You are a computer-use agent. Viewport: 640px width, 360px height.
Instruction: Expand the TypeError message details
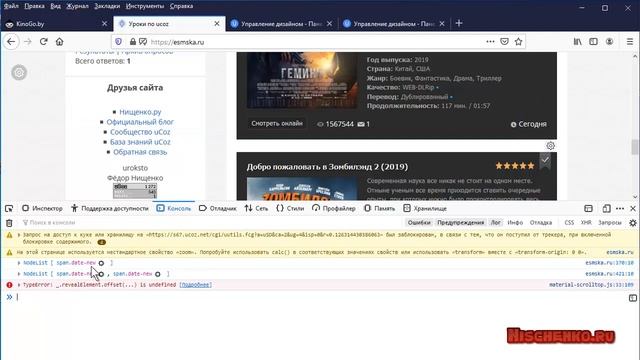19,285
